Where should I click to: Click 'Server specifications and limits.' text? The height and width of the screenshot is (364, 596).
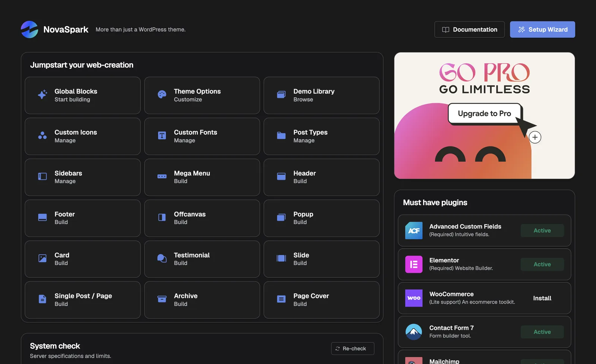70,356
